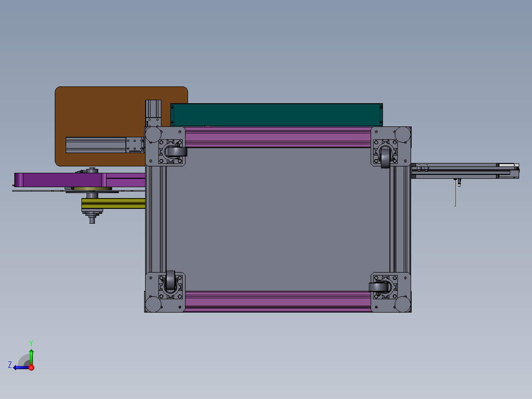The height and width of the screenshot is (399, 532).
Task: Select the right-side protruding gray conveyor arm
Action: (465, 171)
